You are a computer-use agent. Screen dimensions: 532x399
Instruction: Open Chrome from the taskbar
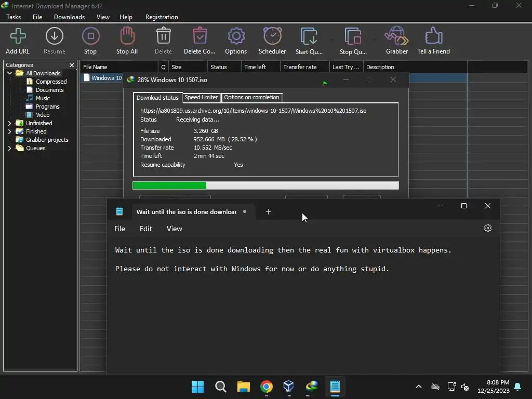tap(267, 387)
